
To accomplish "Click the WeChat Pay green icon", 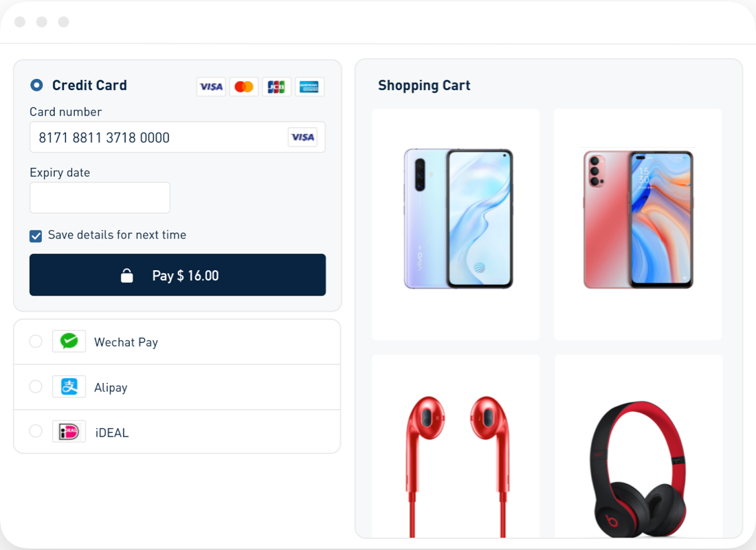I will pos(69,341).
